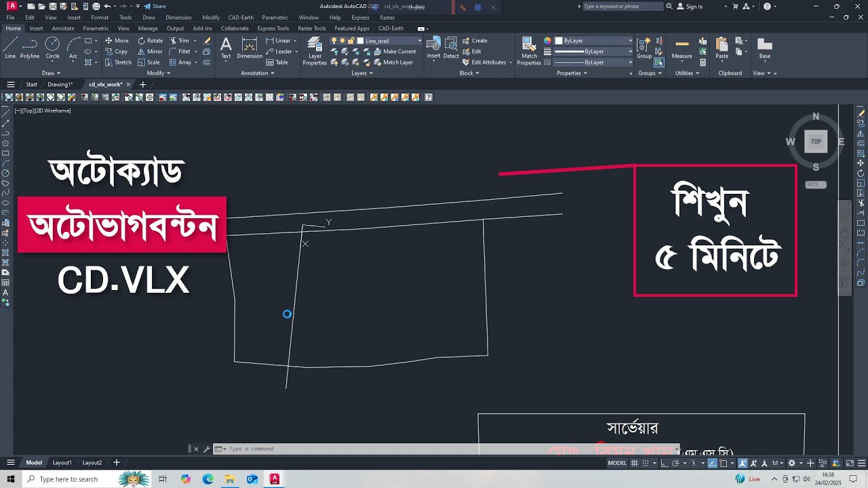Screen dimensions: 868x488
Task: Select the Polyline tool
Action: click(30, 48)
